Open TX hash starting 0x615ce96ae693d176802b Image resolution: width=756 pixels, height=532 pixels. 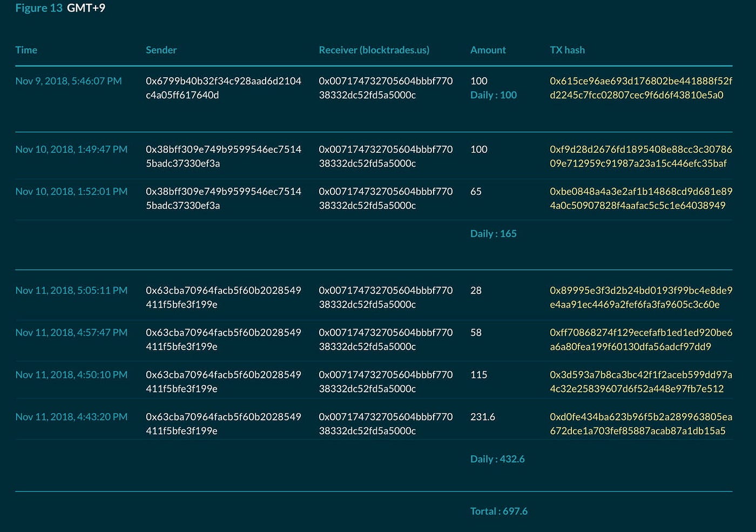tap(641, 88)
